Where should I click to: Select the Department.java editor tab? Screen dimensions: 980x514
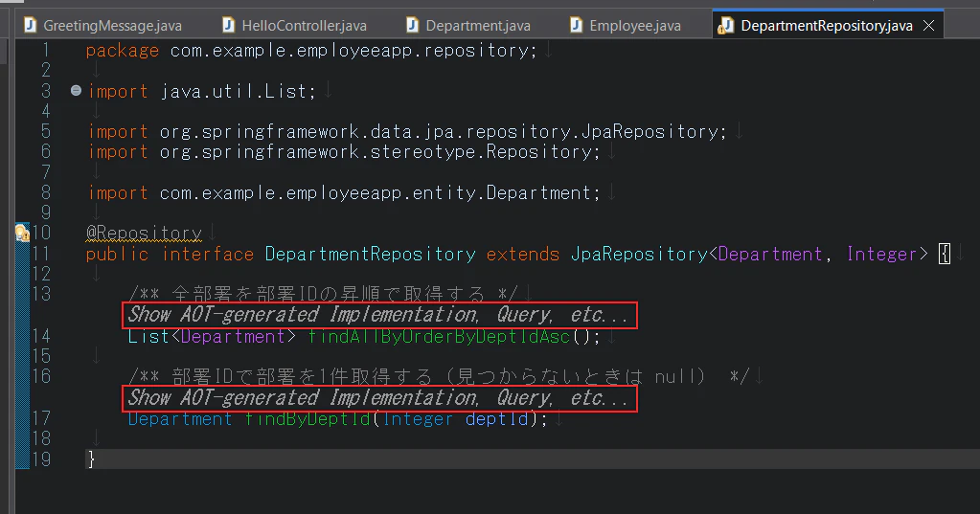[468, 26]
